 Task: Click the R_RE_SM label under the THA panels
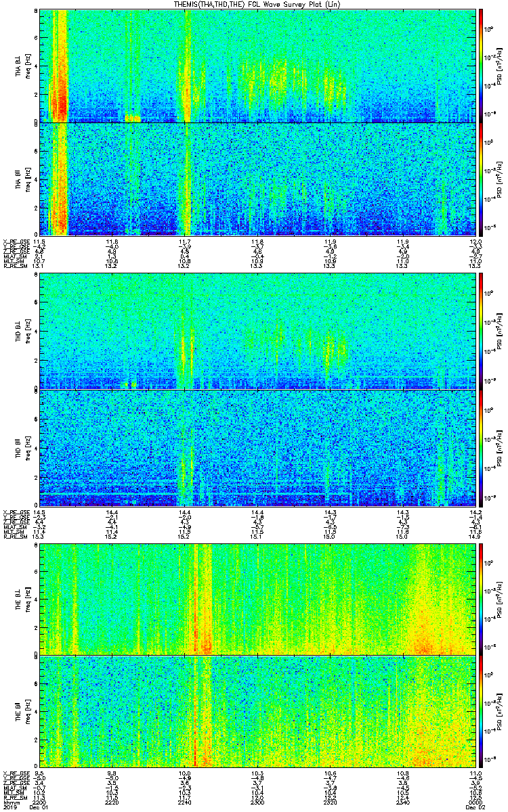point(15,266)
